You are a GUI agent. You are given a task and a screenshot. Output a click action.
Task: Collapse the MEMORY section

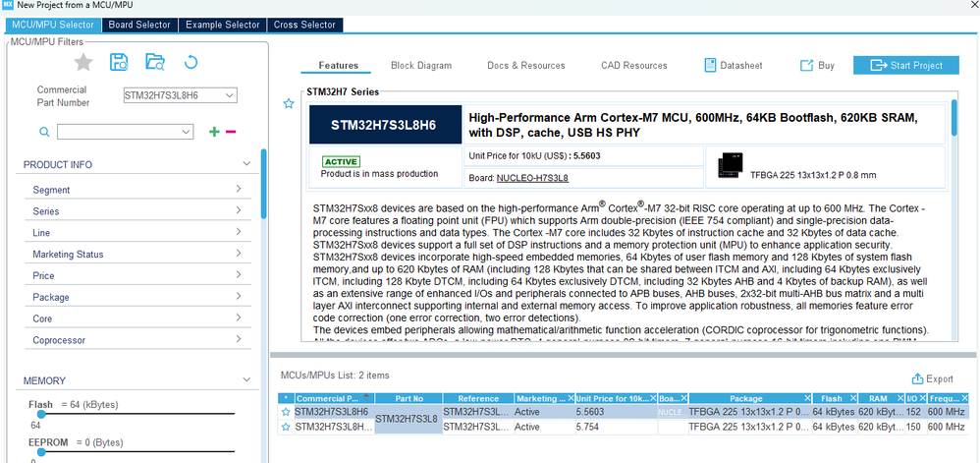click(x=246, y=380)
